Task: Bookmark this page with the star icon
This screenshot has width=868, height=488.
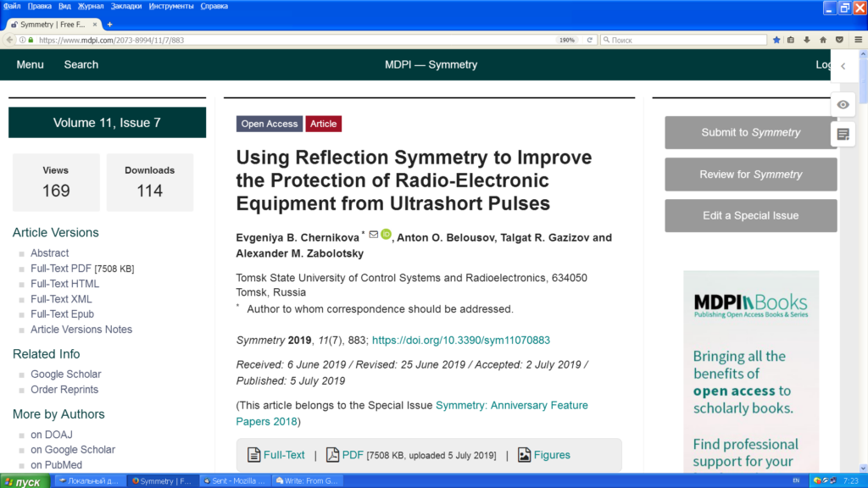Action: (x=776, y=40)
